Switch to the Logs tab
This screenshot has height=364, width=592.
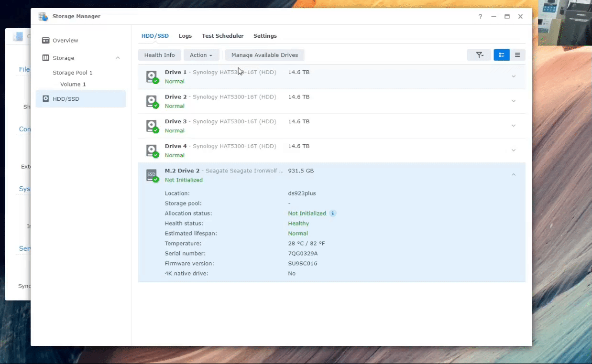tap(185, 36)
